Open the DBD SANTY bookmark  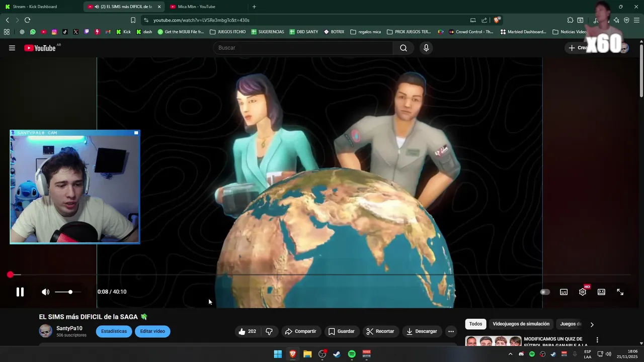(x=304, y=32)
